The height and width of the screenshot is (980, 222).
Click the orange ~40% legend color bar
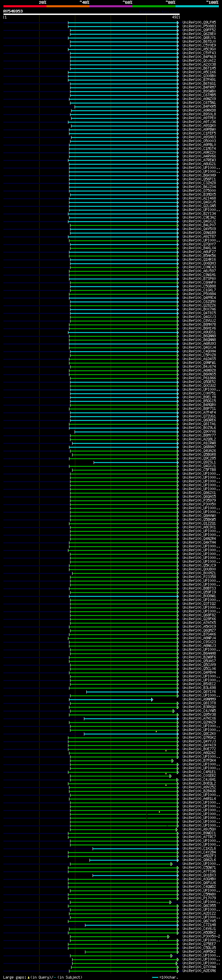pyautogui.click(x=68, y=6)
